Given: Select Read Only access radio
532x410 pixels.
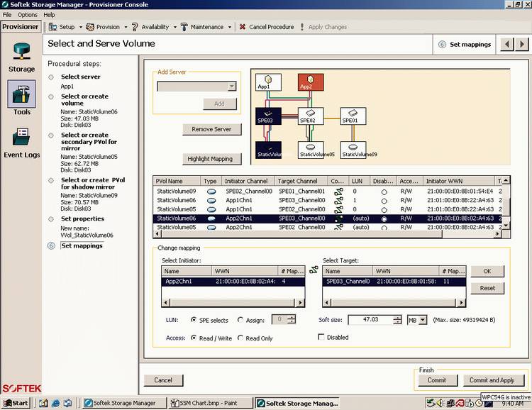Looking at the screenshot, I should 240,338.
